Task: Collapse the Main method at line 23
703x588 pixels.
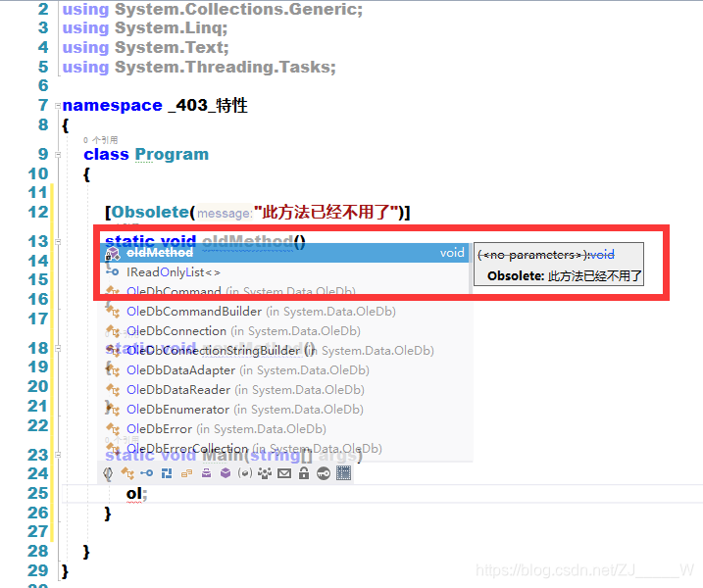Action: coord(58,455)
